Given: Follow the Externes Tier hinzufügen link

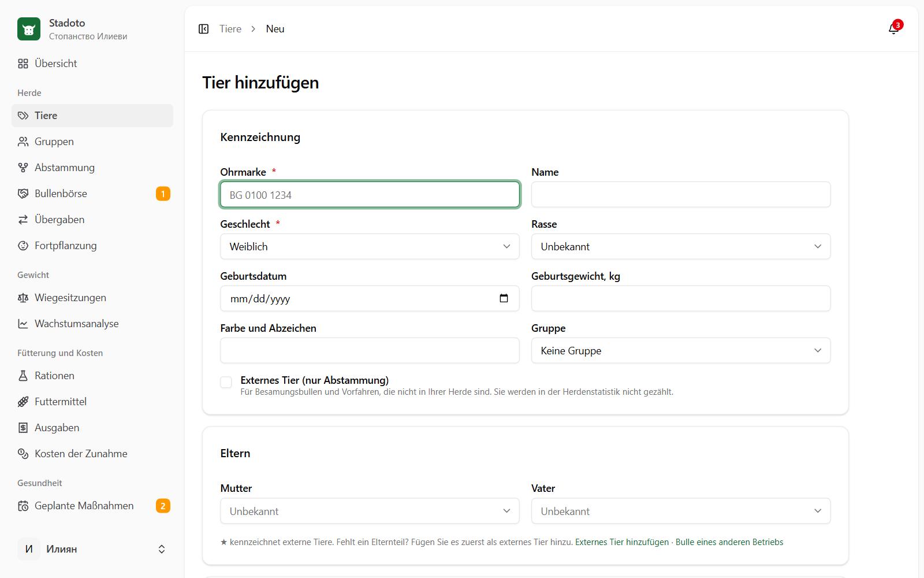Looking at the screenshot, I should click(x=621, y=542).
